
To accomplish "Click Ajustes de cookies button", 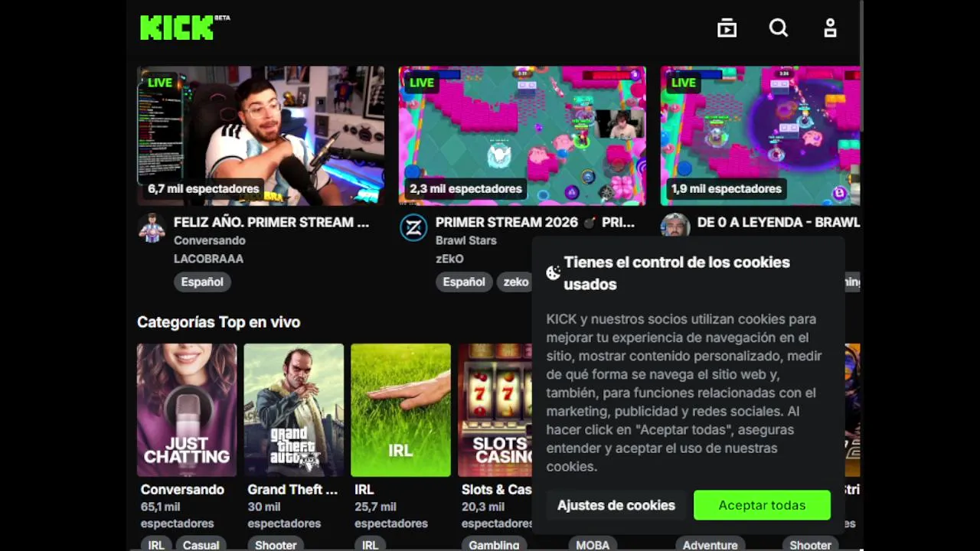I will click(616, 505).
